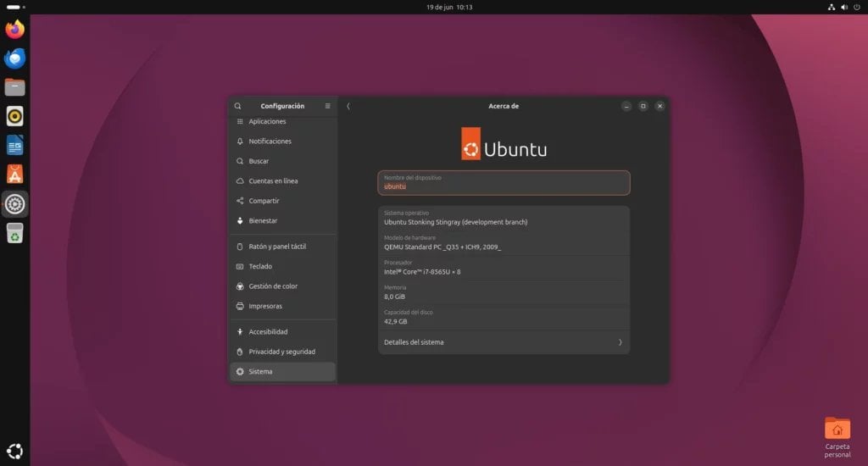Launch Rhythmbox music player from dock
The width and height of the screenshot is (868, 466).
click(15, 116)
